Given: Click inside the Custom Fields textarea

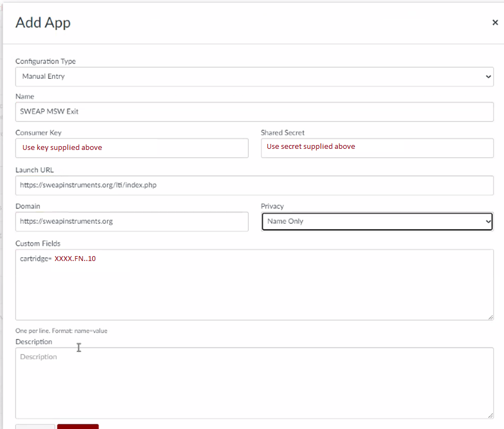Looking at the screenshot, I should pos(254,285).
